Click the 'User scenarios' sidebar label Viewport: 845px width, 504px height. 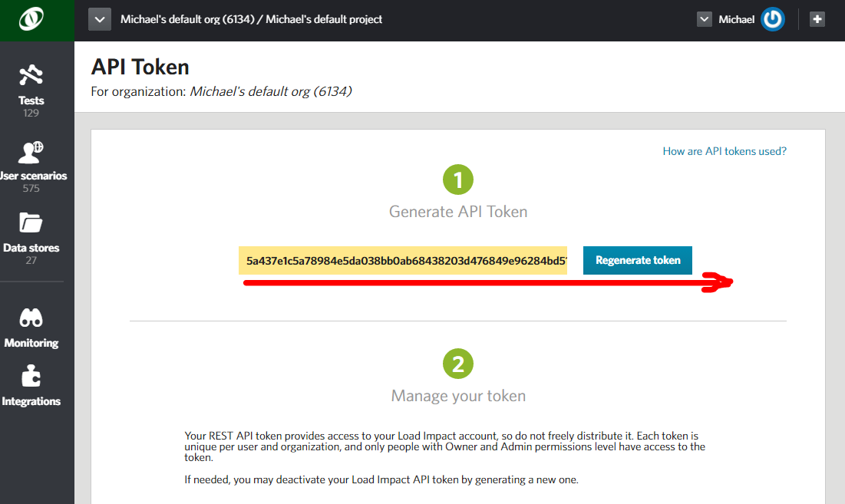[x=34, y=176]
